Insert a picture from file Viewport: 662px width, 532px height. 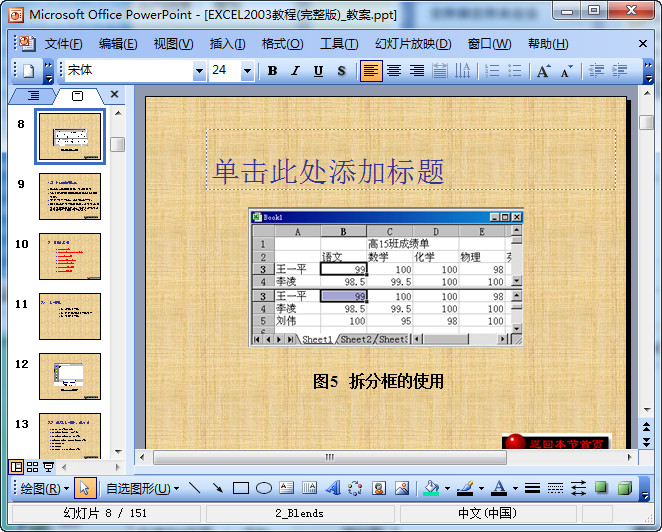(x=402, y=489)
